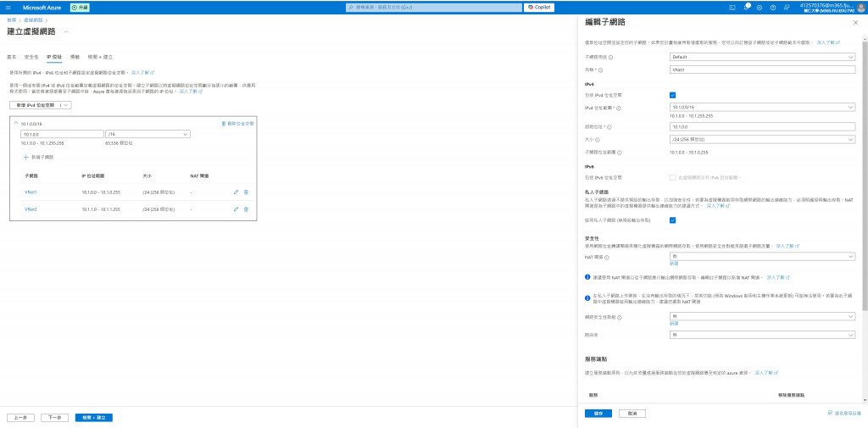Click info icon beside subnet purpose label
This screenshot has width=868, height=428.
pos(610,57)
